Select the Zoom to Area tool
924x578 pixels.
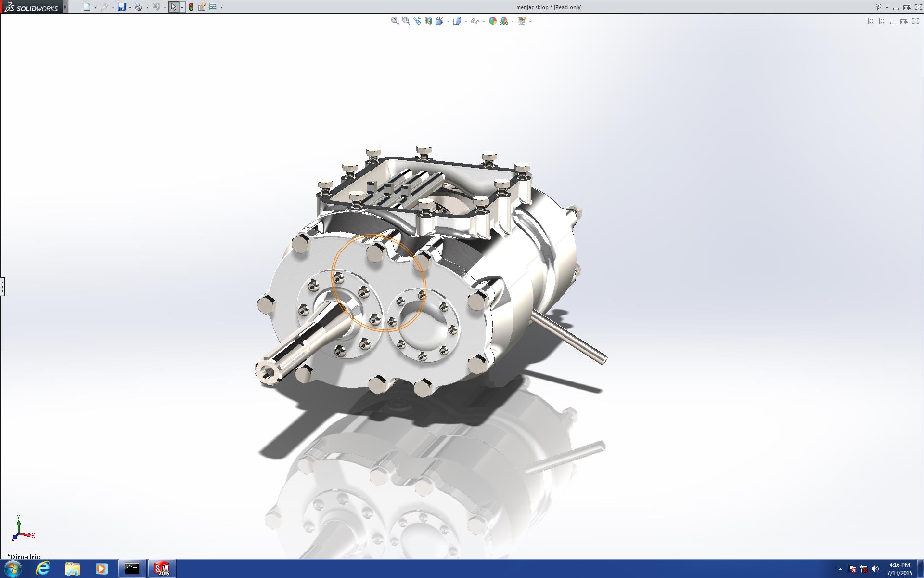[x=406, y=21]
